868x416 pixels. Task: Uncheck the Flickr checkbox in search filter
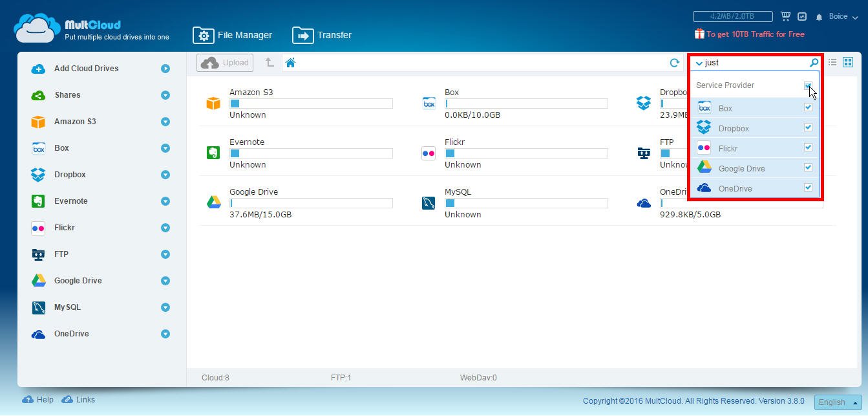tap(808, 148)
